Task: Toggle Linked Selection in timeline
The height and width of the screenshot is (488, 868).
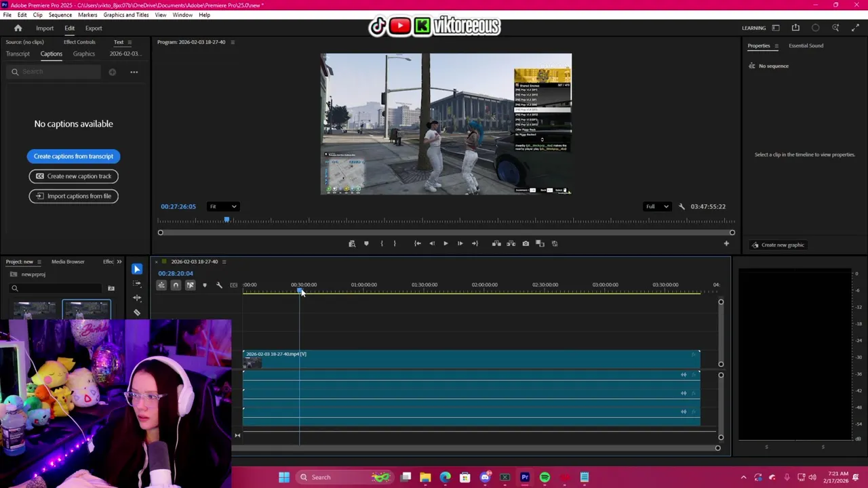Action: (190, 285)
